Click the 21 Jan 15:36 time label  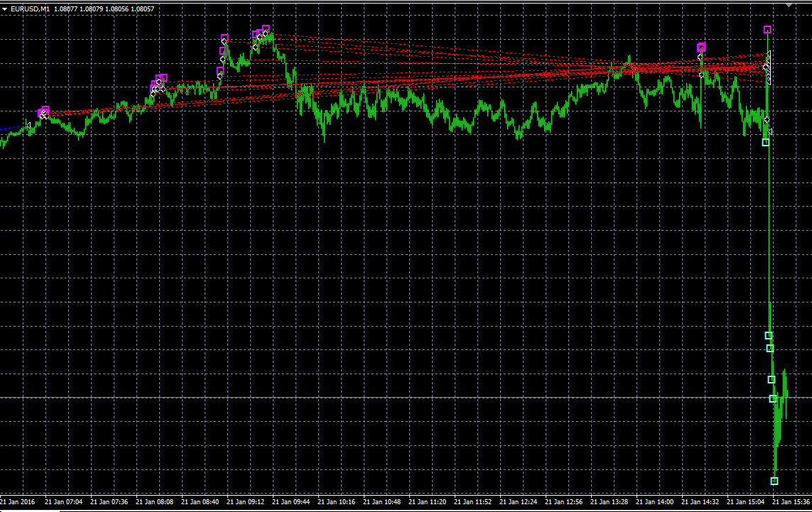[x=791, y=501]
